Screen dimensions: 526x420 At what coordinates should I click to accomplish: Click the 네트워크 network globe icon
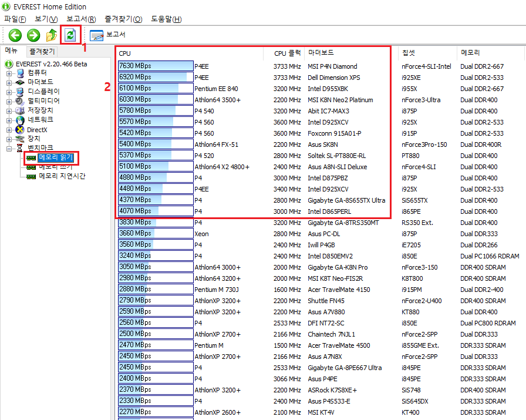[x=20, y=120]
